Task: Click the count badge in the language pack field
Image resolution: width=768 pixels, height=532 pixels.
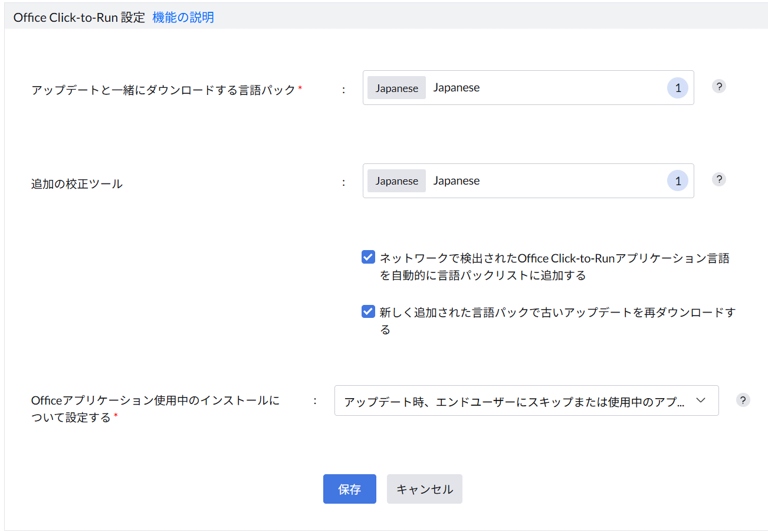Action: point(678,88)
